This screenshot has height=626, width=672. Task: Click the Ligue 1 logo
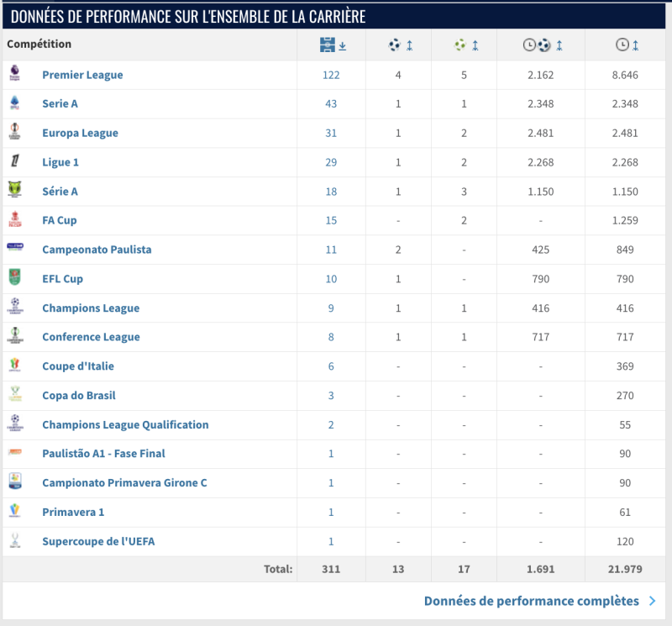click(x=14, y=162)
